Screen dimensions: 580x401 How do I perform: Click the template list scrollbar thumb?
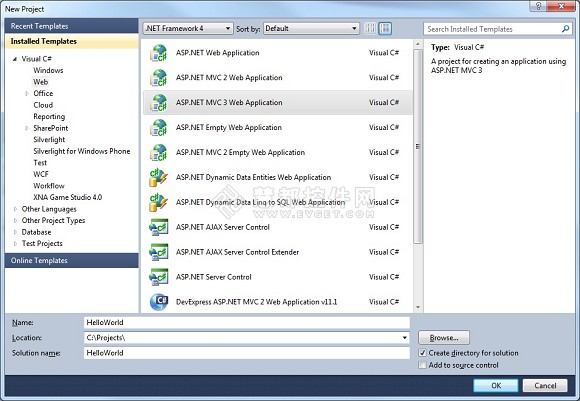tap(418, 146)
